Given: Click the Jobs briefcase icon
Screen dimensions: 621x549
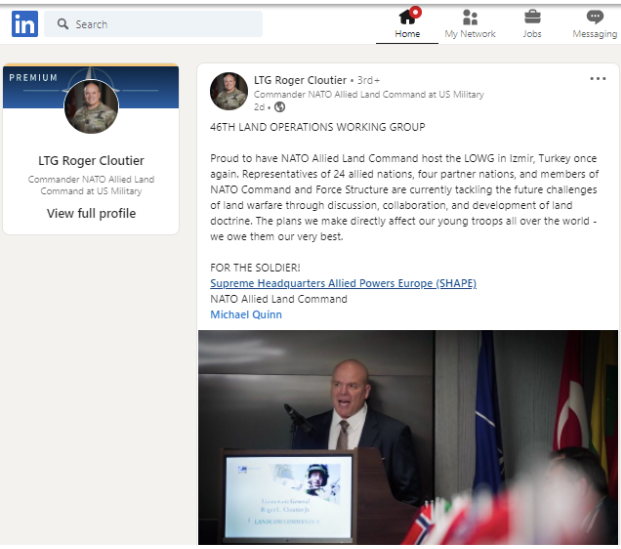Looking at the screenshot, I should [532, 17].
